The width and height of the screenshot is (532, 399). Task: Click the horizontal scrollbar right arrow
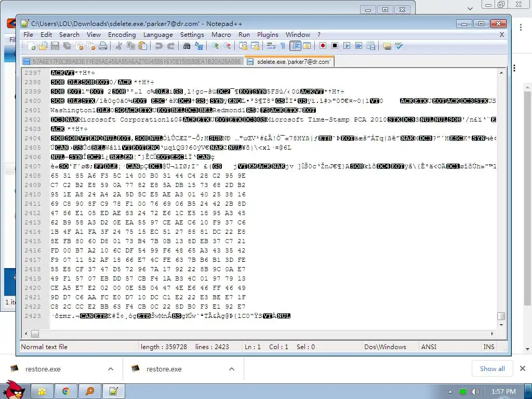pos(493,334)
